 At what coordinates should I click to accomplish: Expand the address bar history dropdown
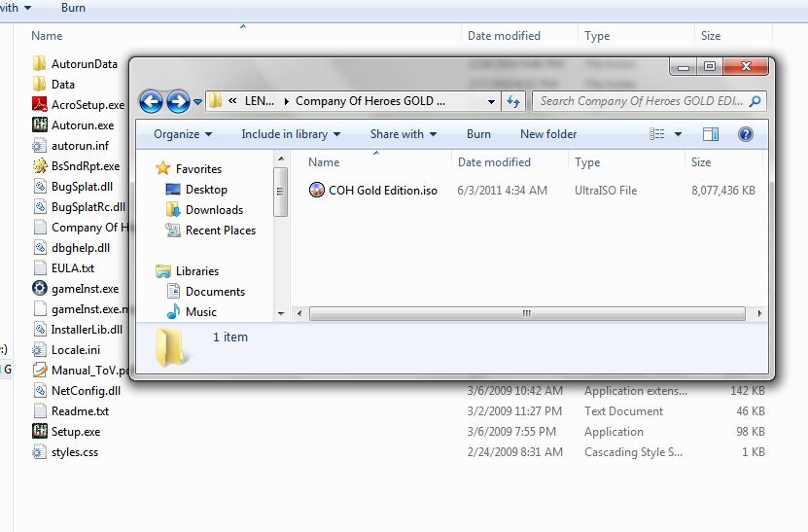491,101
